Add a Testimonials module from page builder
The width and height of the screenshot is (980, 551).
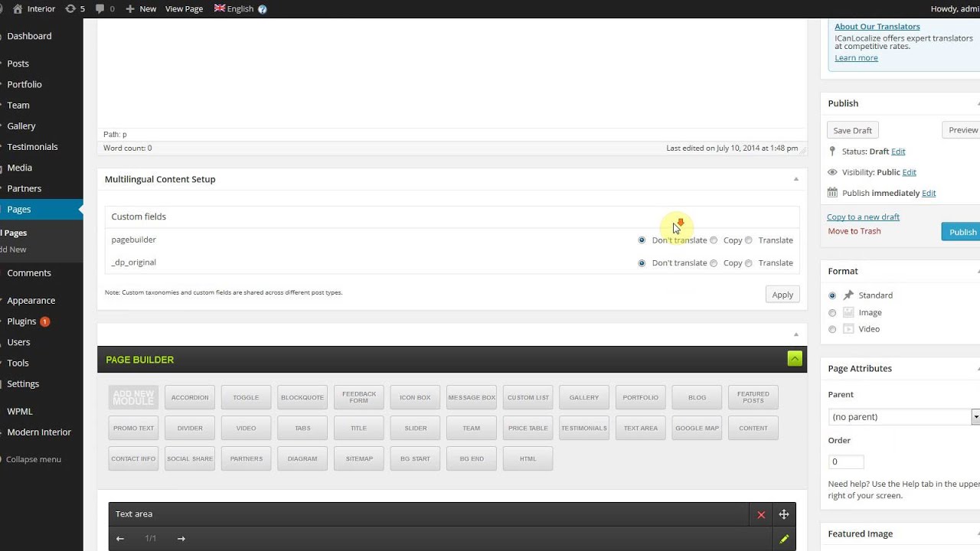584,428
